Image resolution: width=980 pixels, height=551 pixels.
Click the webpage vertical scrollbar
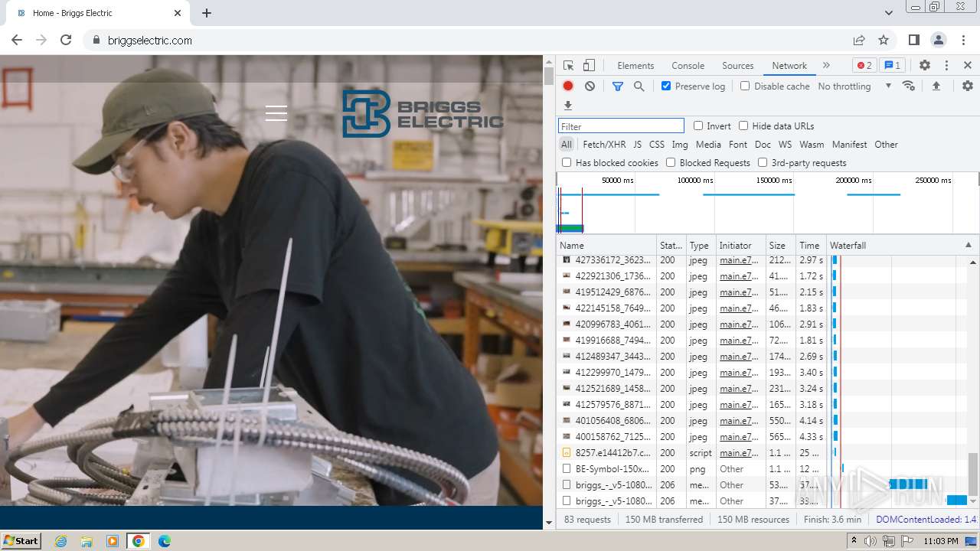[x=548, y=76]
